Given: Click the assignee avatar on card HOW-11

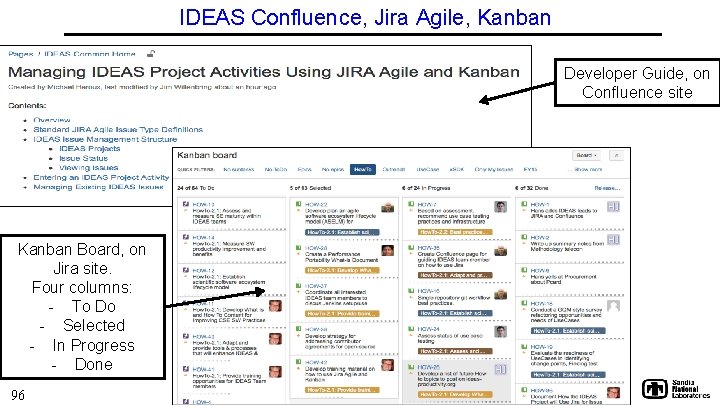Looking at the screenshot, I should coord(275,306).
